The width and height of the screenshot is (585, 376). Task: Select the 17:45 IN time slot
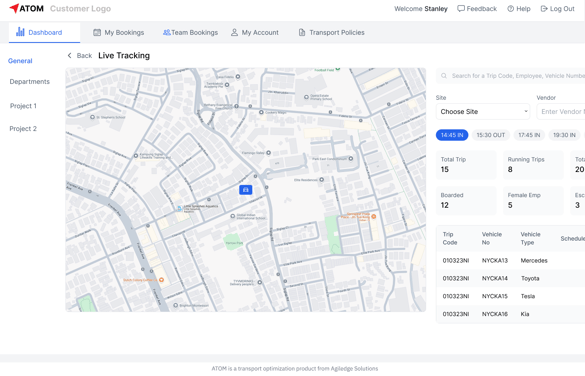click(529, 135)
